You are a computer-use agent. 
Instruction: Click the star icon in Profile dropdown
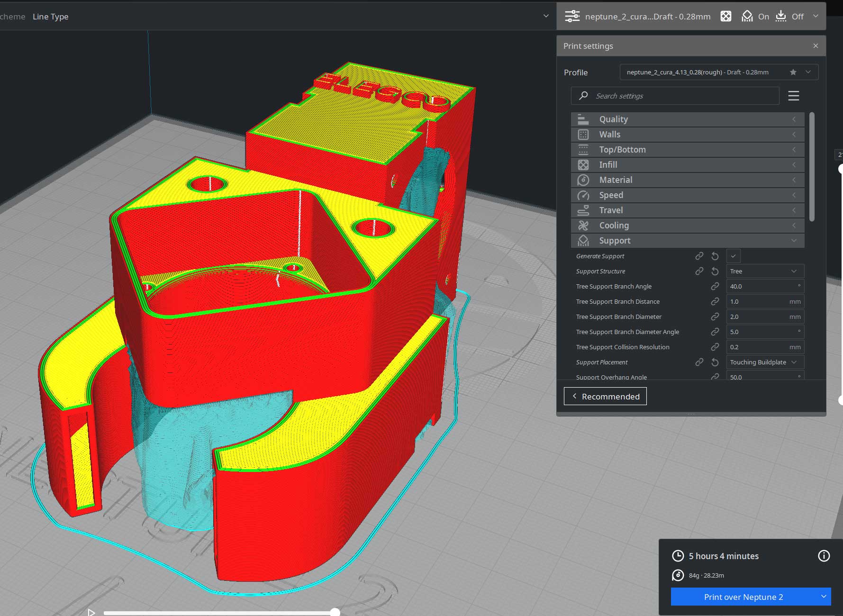(x=793, y=72)
